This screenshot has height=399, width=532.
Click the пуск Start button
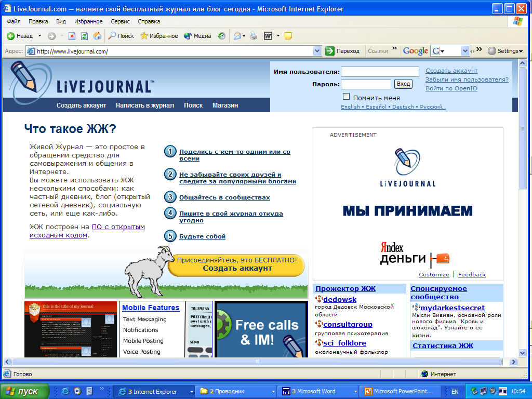25,391
